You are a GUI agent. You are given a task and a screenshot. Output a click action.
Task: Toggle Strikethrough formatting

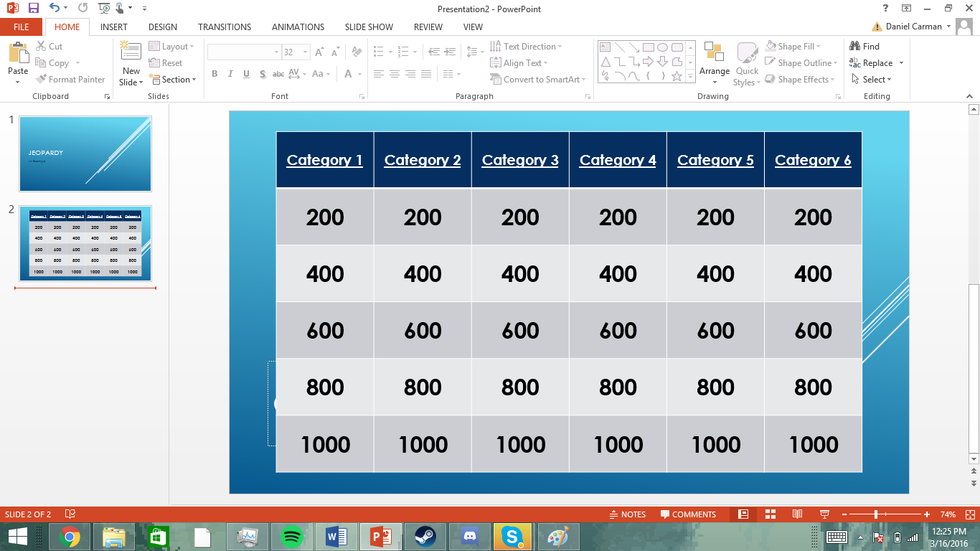pos(279,74)
